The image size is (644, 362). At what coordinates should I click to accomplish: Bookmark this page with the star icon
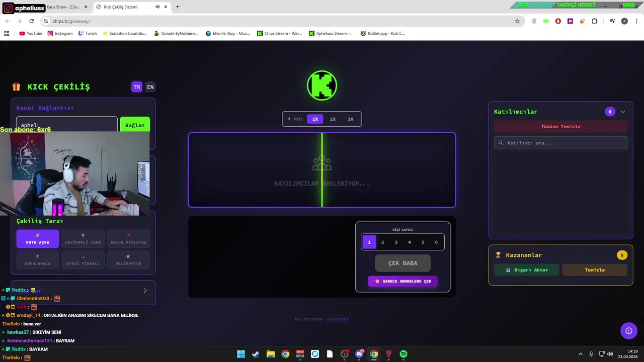tap(517, 21)
